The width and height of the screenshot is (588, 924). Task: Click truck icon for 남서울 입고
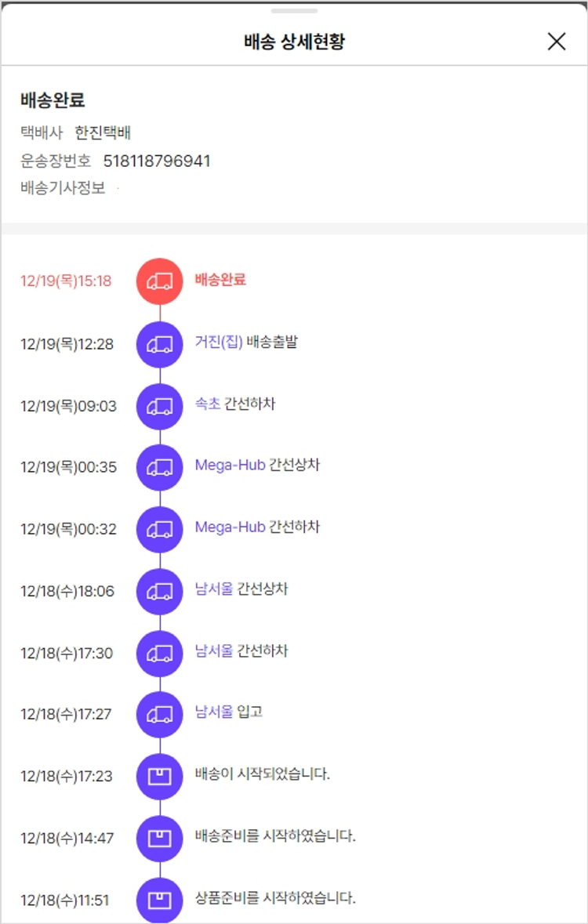click(x=160, y=715)
